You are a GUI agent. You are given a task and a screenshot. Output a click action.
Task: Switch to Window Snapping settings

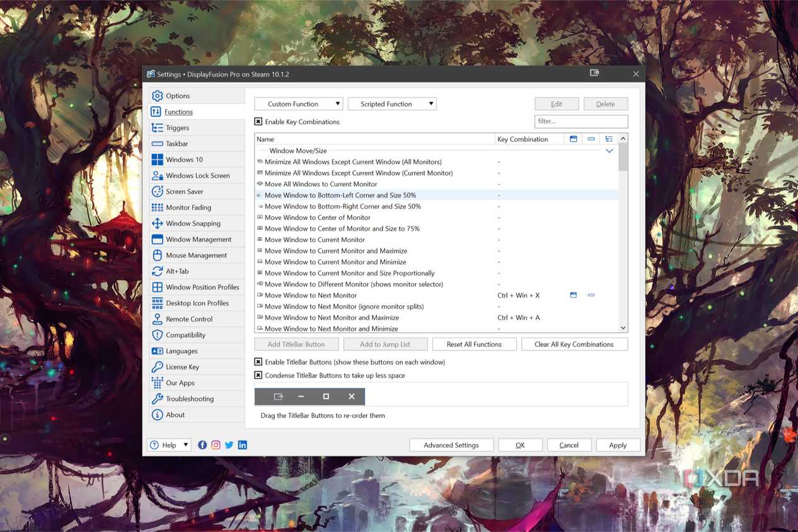point(197,223)
